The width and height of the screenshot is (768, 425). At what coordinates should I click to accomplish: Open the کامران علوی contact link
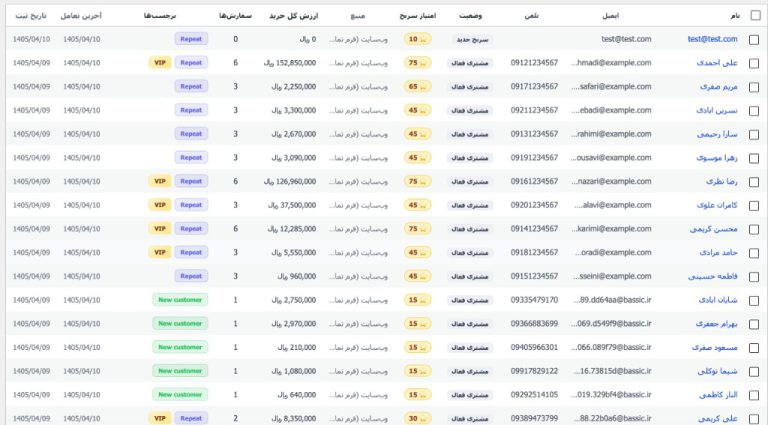click(717, 205)
